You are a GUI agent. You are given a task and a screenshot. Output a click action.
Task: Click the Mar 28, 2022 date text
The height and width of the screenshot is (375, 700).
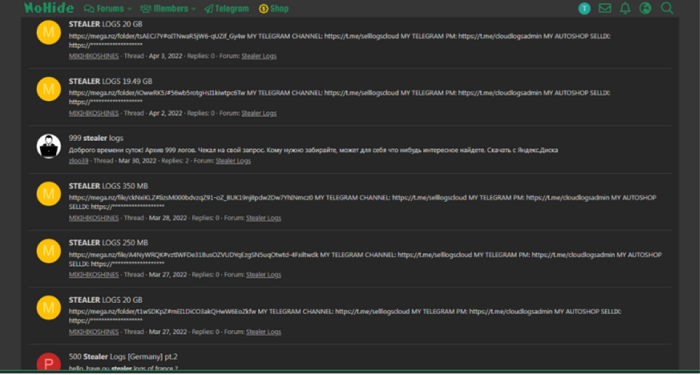click(168, 218)
